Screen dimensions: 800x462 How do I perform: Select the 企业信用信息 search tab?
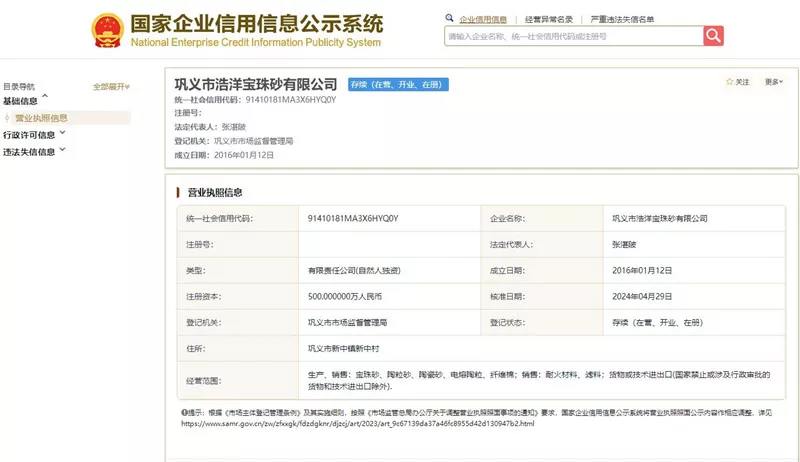pos(483,19)
